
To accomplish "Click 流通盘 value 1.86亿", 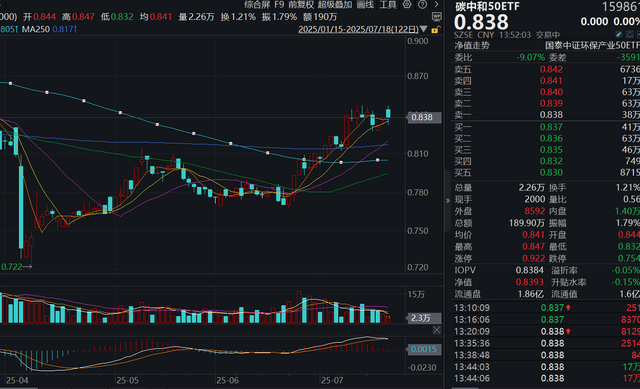I will coord(530,294).
